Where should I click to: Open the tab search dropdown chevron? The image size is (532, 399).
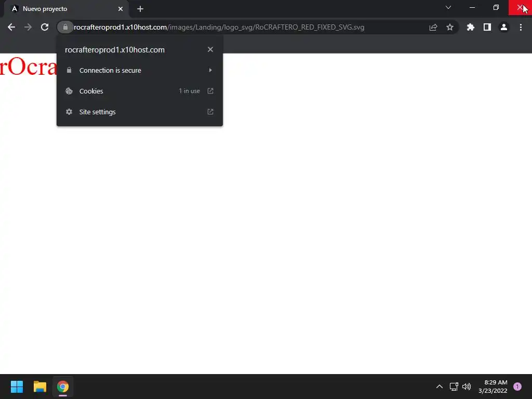click(x=448, y=7)
